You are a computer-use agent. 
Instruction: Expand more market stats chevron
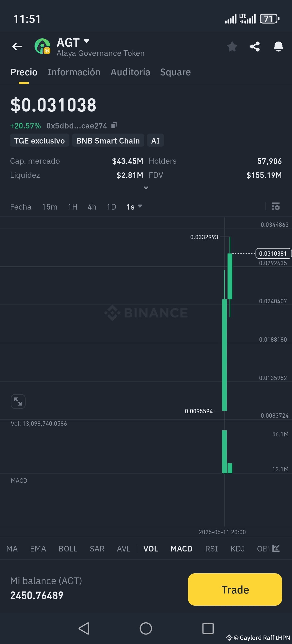click(x=146, y=188)
